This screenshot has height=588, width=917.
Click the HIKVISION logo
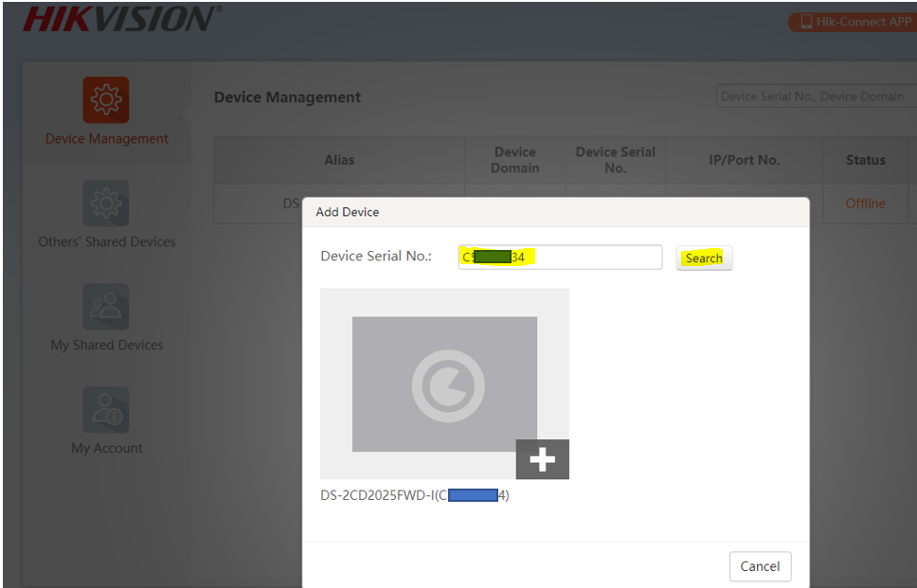pyautogui.click(x=120, y=19)
